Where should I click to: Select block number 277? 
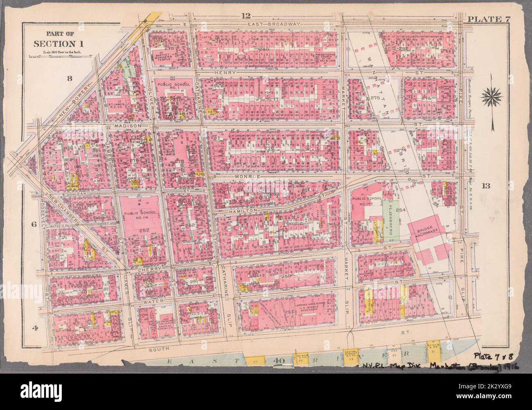point(274,99)
